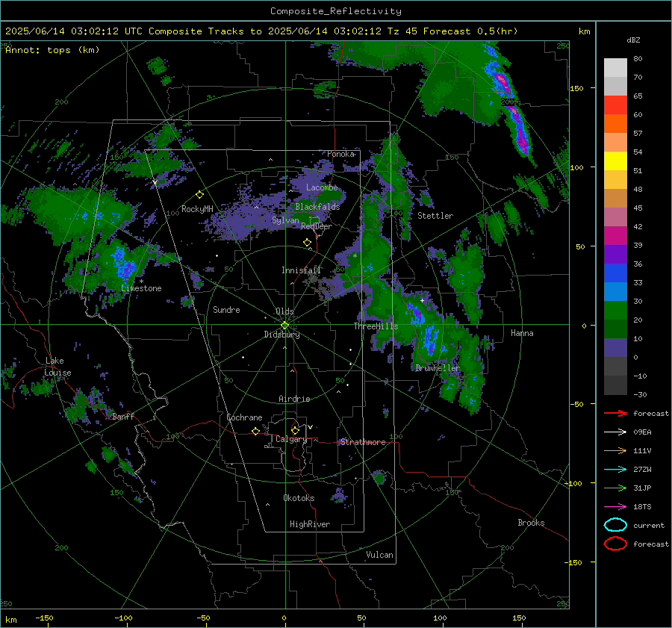Select the yellow diamond marker below RedDeer
Viewport: 672px width, 628px height.
tap(307, 243)
